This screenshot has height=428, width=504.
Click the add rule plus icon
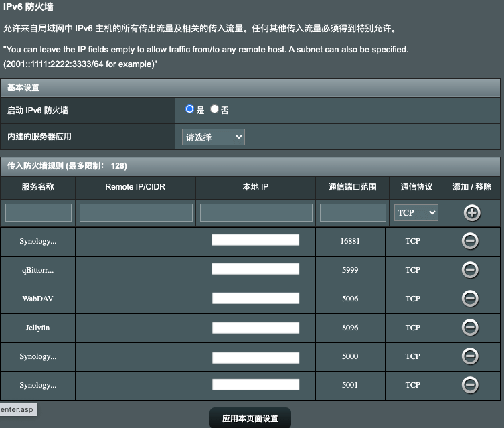click(472, 212)
